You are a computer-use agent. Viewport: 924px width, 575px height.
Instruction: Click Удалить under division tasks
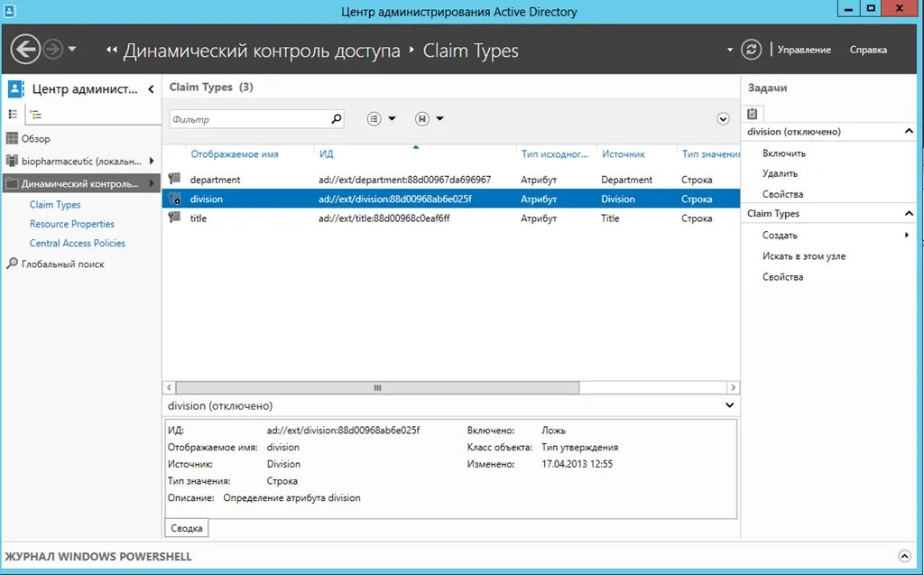[780, 173]
